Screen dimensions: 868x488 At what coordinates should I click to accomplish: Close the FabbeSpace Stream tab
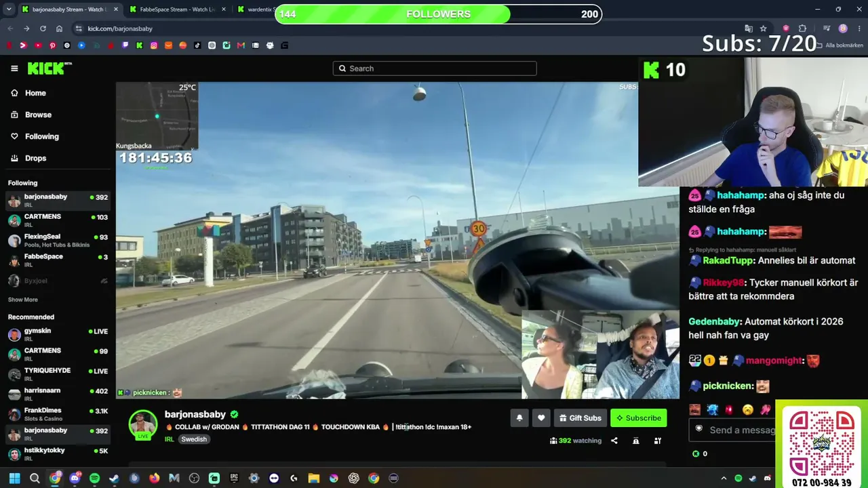(x=224, y=9)
